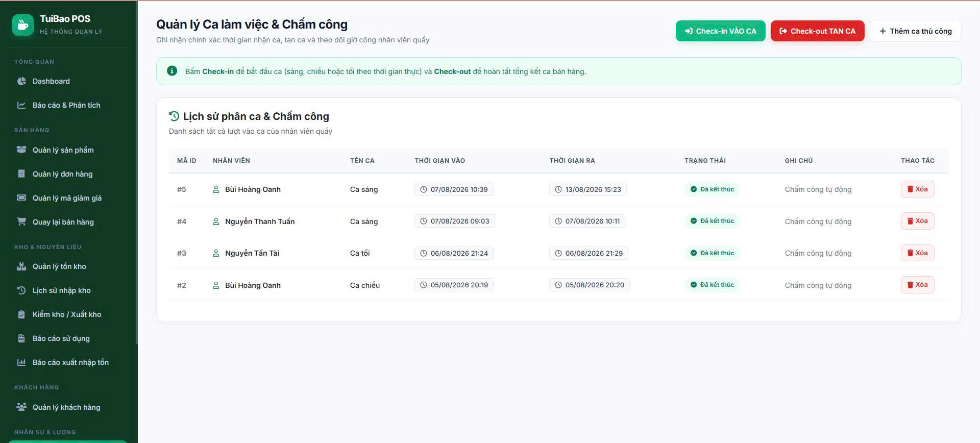Delete shift #2 of Bùi Hoàng Oanh

917,285
